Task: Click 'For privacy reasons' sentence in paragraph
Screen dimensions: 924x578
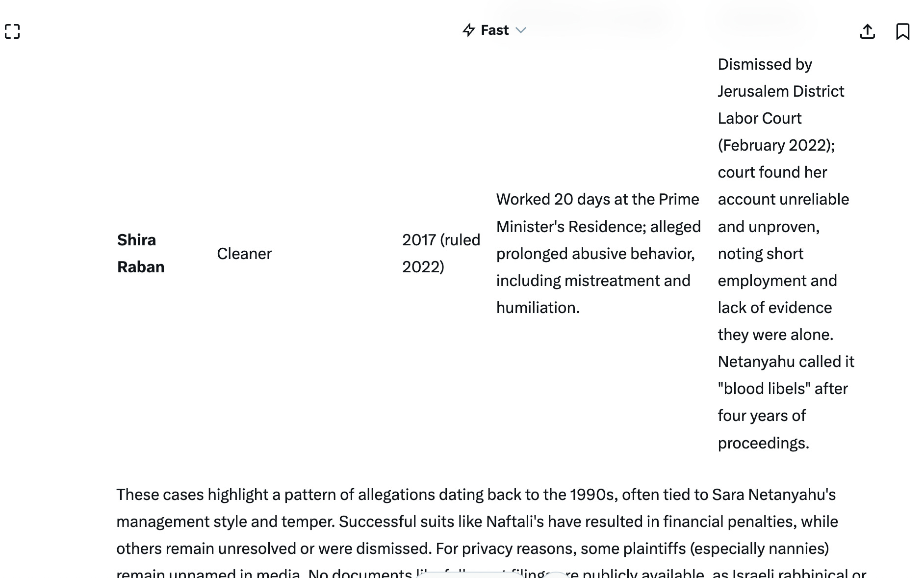Action: (x=632, y=548)
